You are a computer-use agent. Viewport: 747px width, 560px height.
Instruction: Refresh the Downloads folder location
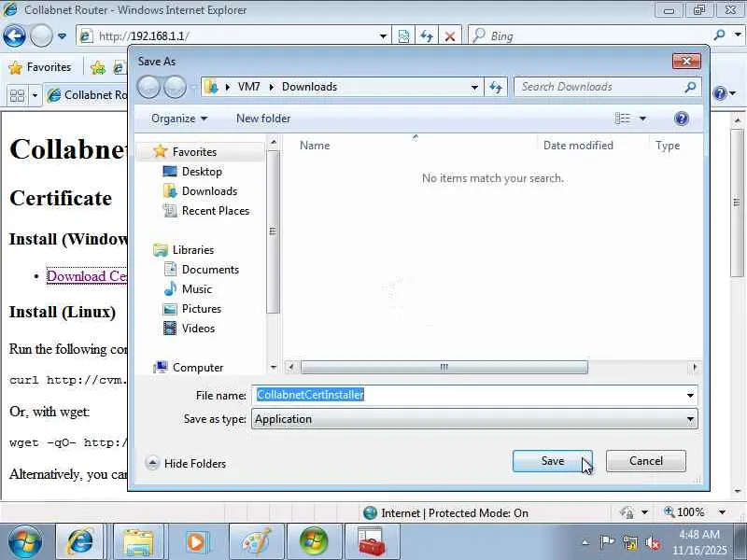496,87
